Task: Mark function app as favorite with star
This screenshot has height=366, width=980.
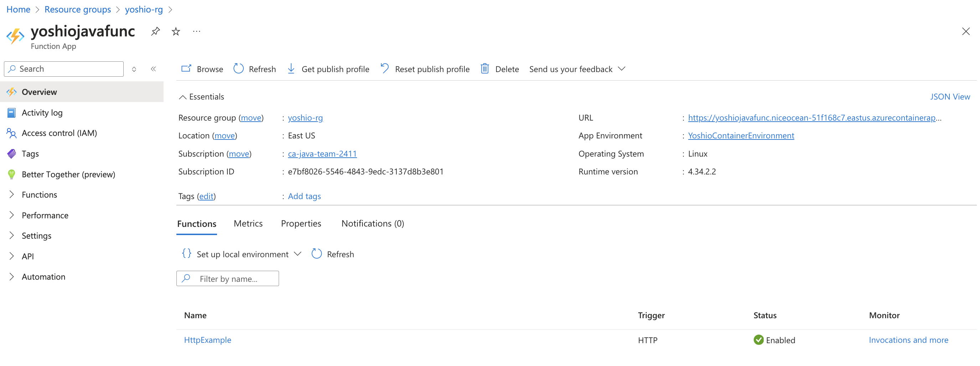Action: click(x=176, y=31)
